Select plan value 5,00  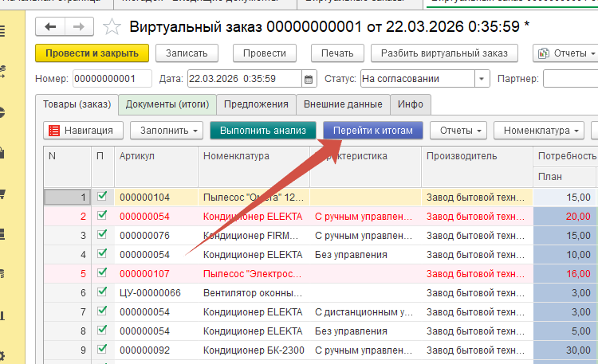[565, 331]
